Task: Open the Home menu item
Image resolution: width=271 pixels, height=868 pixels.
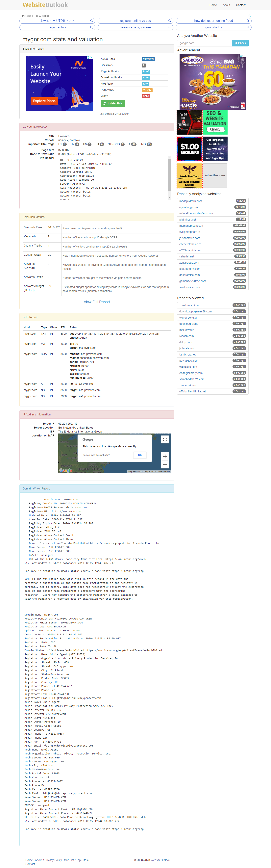Action: (213, 5)
